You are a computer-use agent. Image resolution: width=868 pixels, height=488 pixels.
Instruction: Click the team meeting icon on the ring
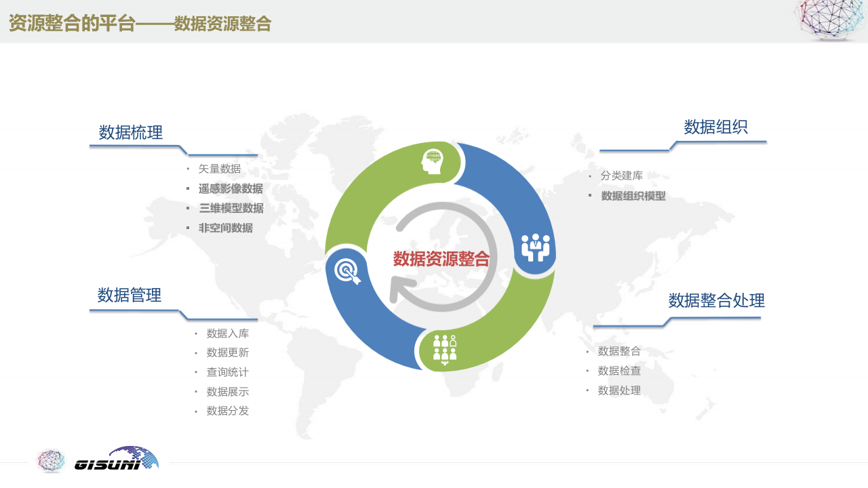point(535,247)
